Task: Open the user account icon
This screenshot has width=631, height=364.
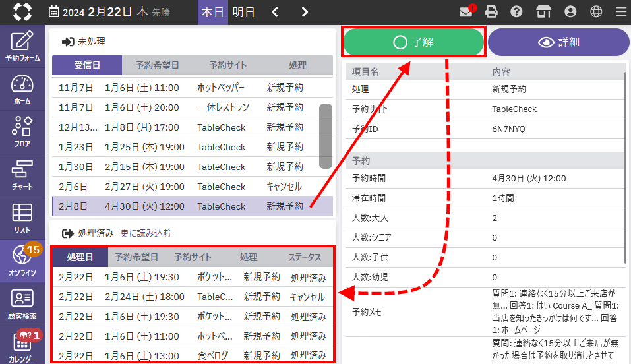Action: [x=570, y=12]
